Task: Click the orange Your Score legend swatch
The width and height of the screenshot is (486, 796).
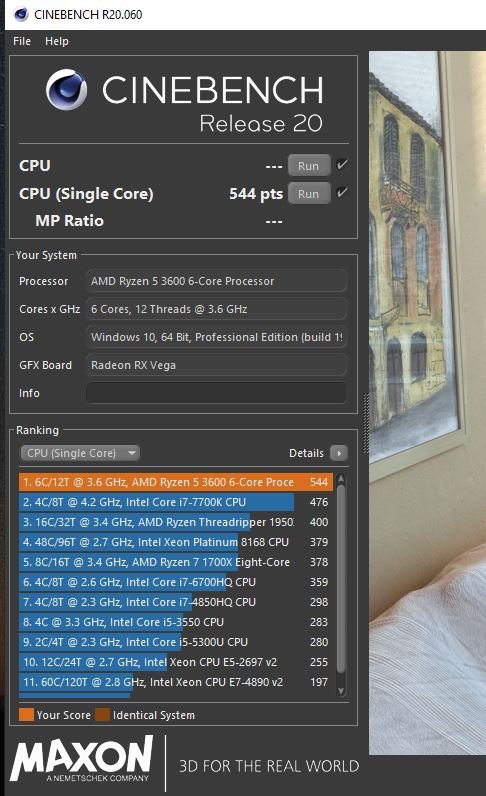Action: click(x=26, y=715)
